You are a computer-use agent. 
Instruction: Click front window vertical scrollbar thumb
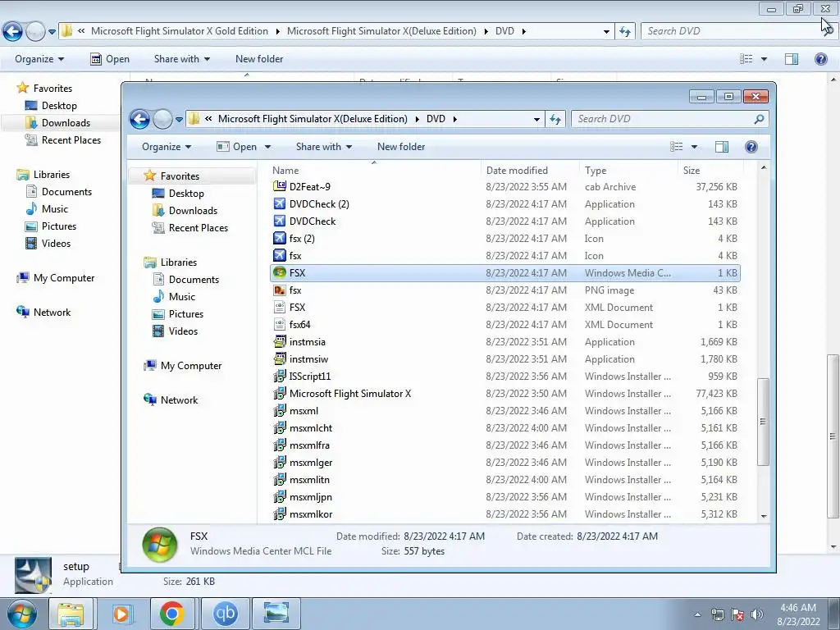pyautogui.click(x=763, y=422)
